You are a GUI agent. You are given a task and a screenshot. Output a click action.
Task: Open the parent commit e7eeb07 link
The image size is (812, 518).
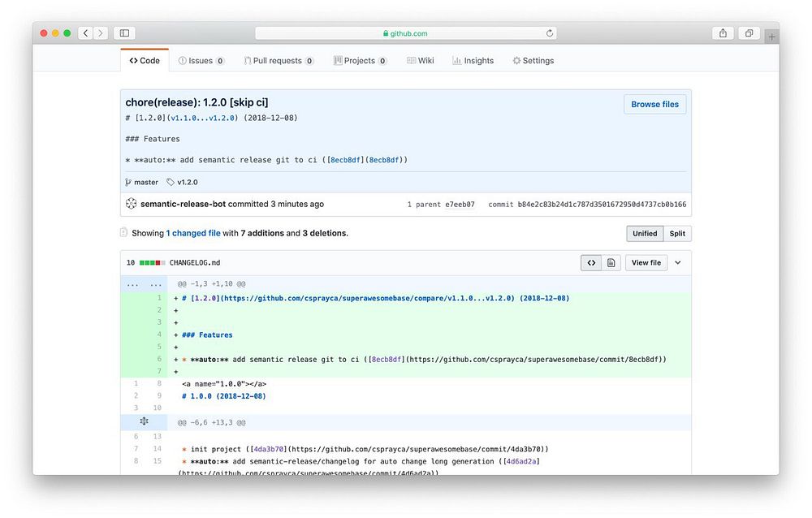coord(459,205)
